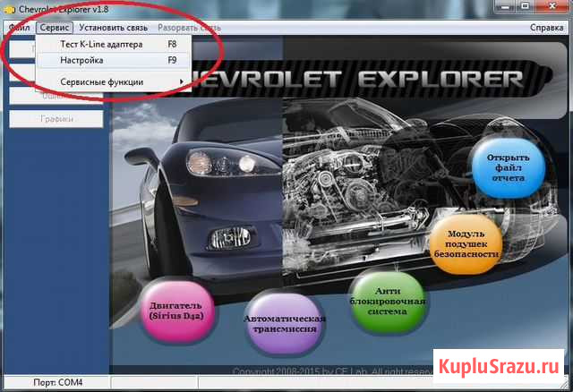Click the pink Двигатель (Sirius D42) button

pos(175,311)
